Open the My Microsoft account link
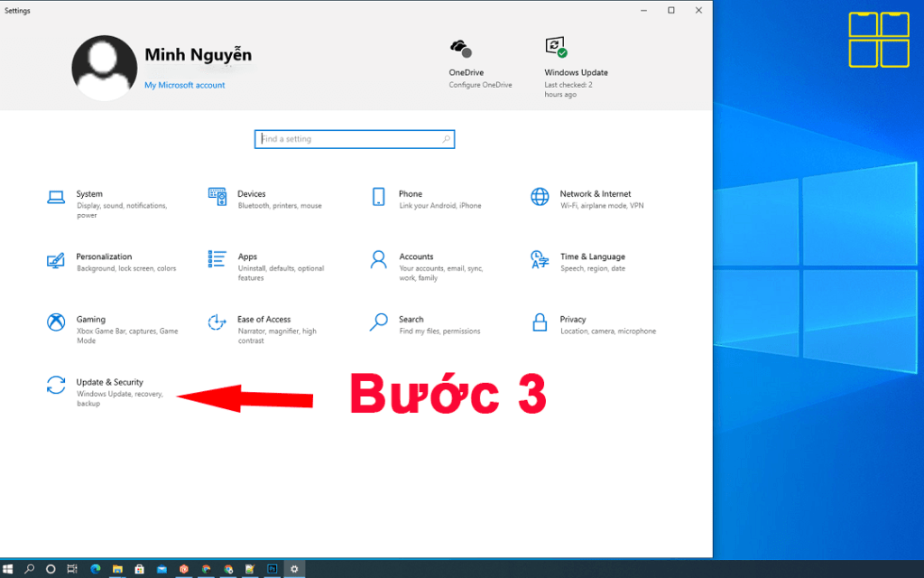924x578 pixels. 184,84
